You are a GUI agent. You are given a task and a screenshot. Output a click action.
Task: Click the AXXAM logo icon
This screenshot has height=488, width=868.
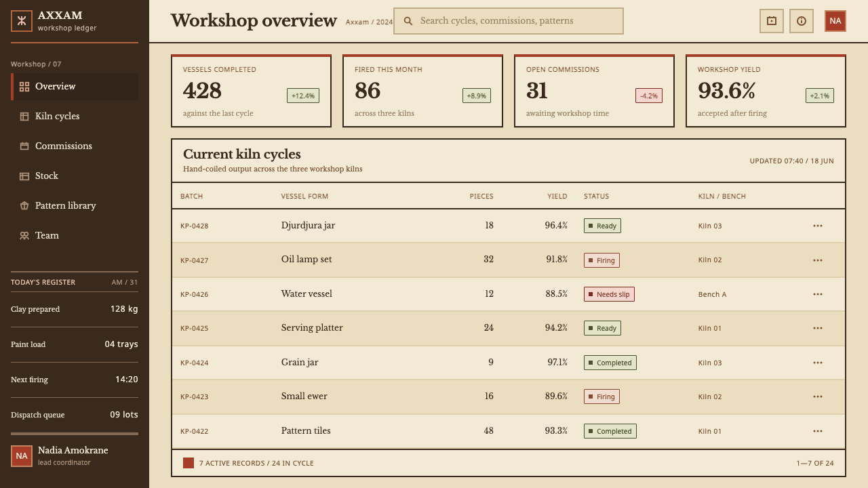click(x=22, y=21)
